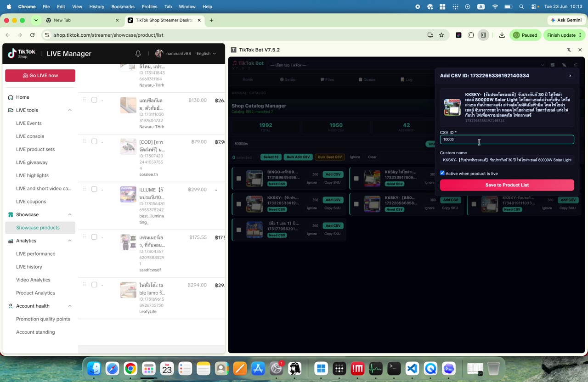Open a new browser tab with plus

pos(211,20)
